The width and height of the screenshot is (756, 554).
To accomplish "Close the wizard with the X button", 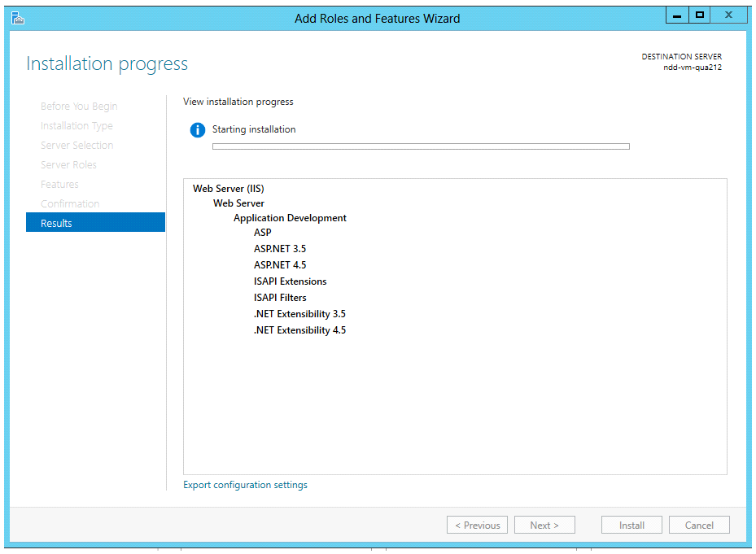I will [728, 15].
